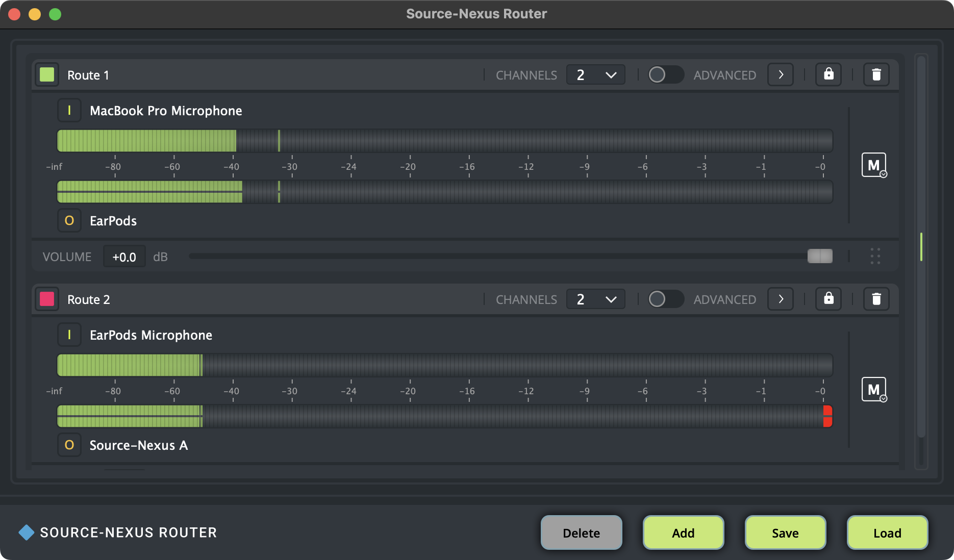Expand Route 1 advanced settings chevron
The width and height of the screenshot is (954, 560).
(x=781, y=74)
